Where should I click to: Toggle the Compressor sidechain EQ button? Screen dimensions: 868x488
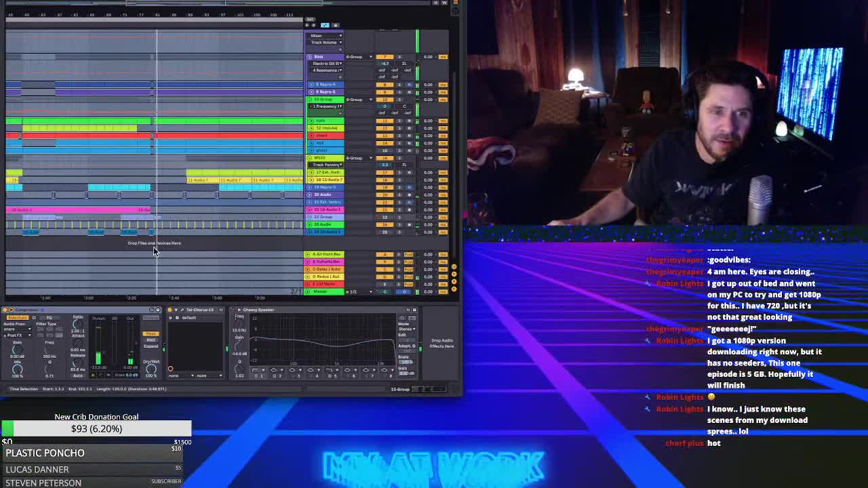[x=49, y=318]
